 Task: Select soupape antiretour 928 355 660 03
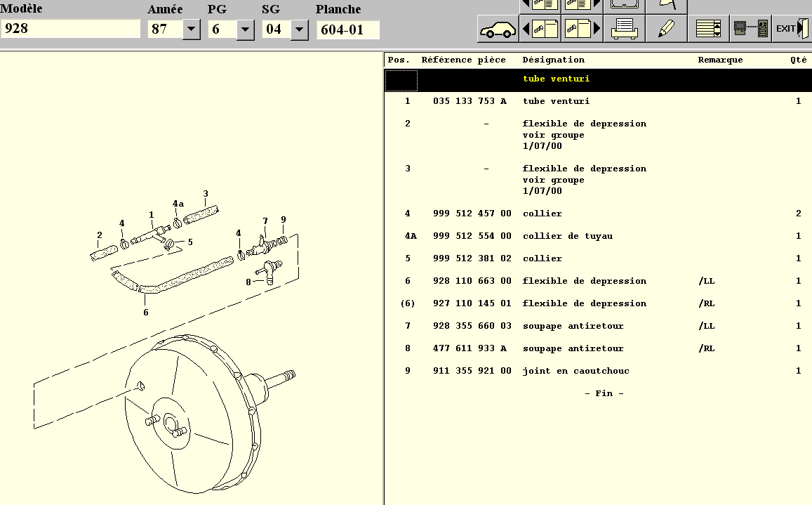pos(598,326)
